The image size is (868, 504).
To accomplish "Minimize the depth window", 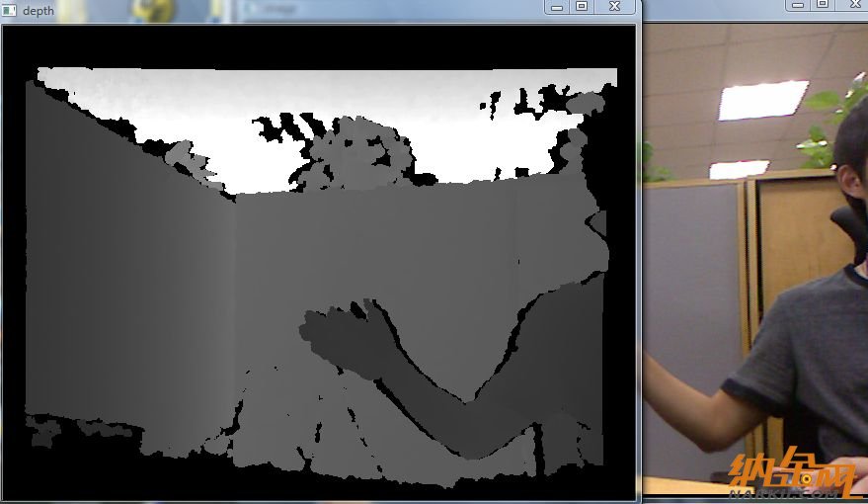I will click(557, 7).
